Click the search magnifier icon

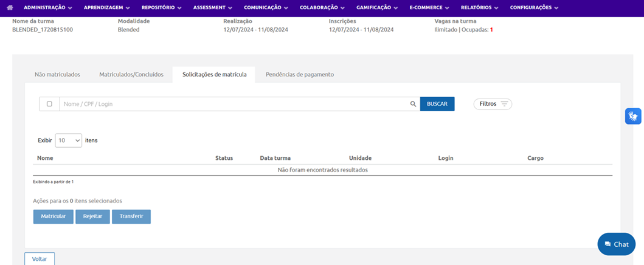click(x=413, y=104)
